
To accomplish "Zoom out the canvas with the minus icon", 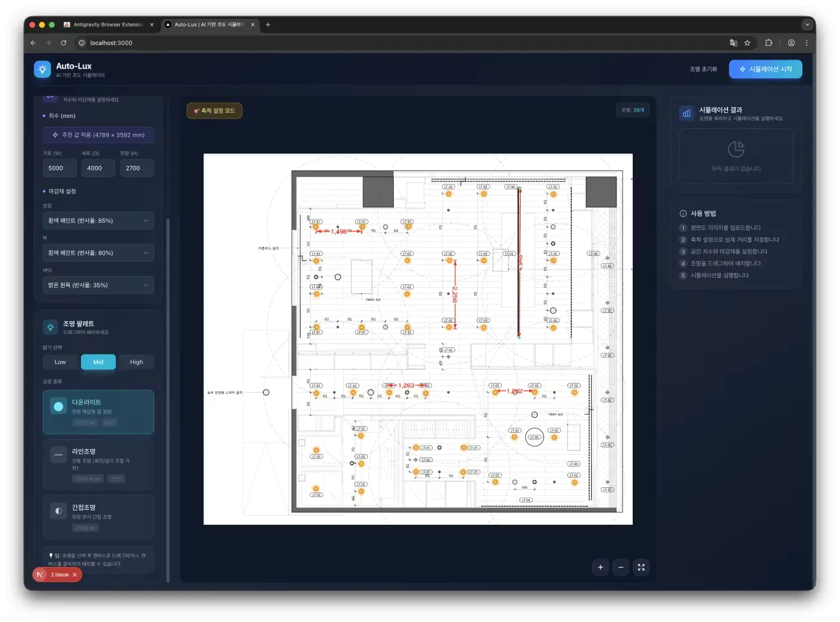I will (x=620, y=568).
